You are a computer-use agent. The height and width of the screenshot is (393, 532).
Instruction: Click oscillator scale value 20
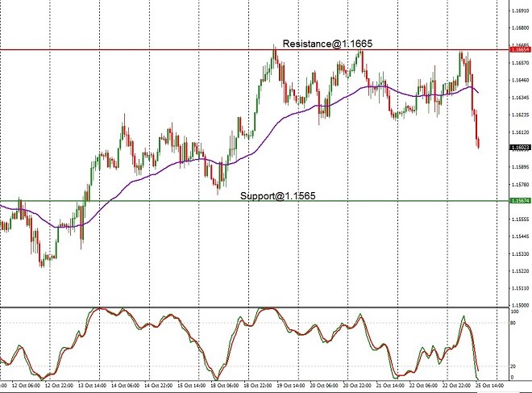(513, 366)
